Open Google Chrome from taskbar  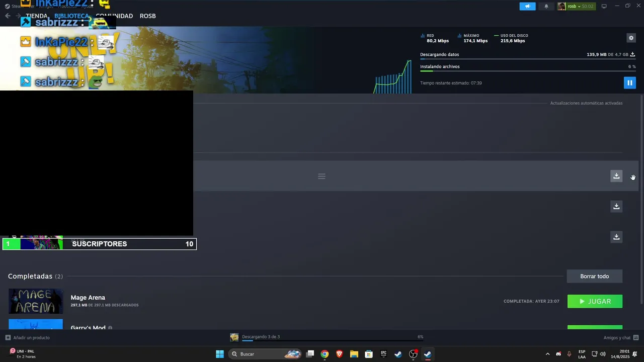(325, 354)
